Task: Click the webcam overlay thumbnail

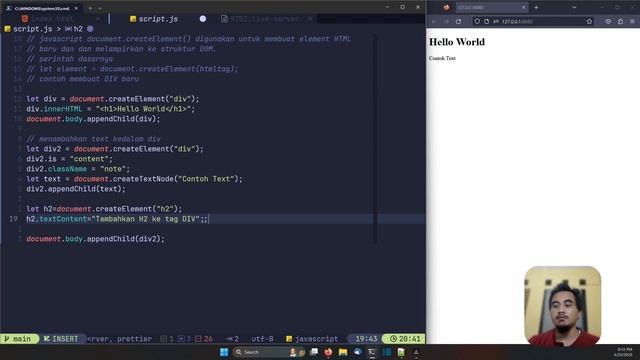Action: [x=562, y=305]
